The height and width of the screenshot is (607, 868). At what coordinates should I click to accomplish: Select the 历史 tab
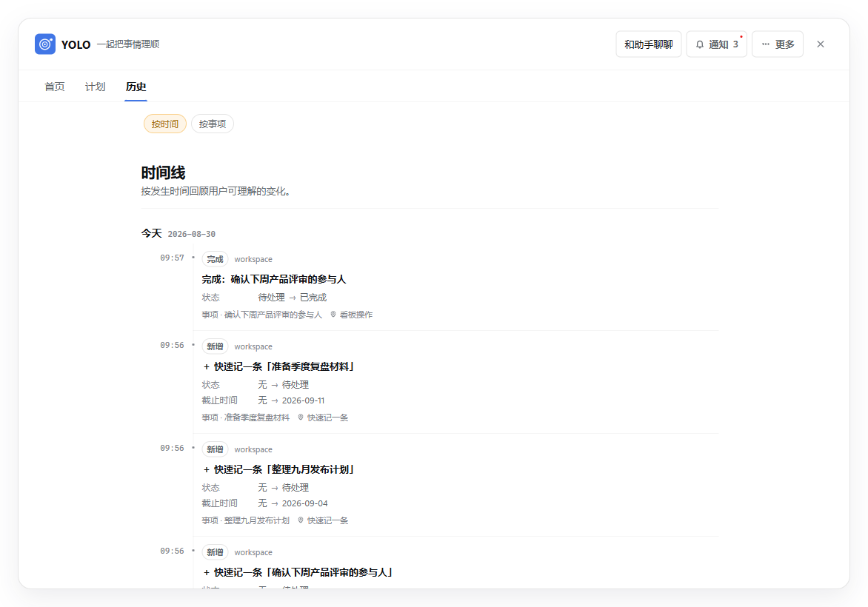(x=136, y=87)
